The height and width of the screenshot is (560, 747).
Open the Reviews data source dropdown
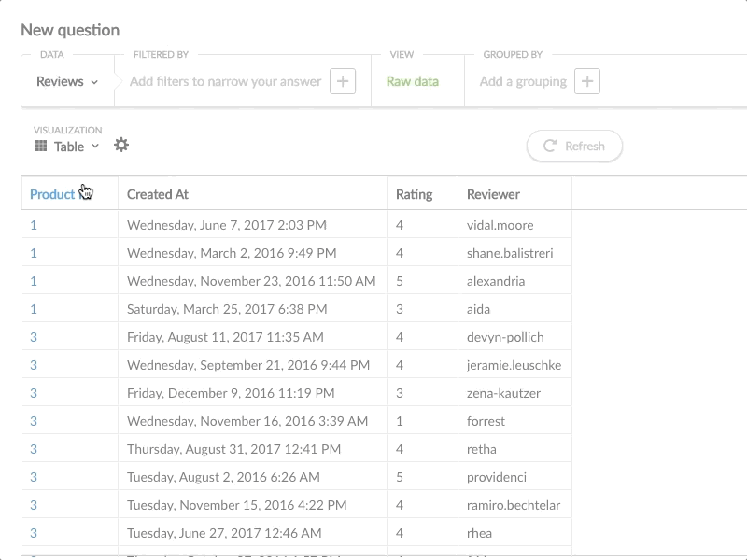coord(67,81)
